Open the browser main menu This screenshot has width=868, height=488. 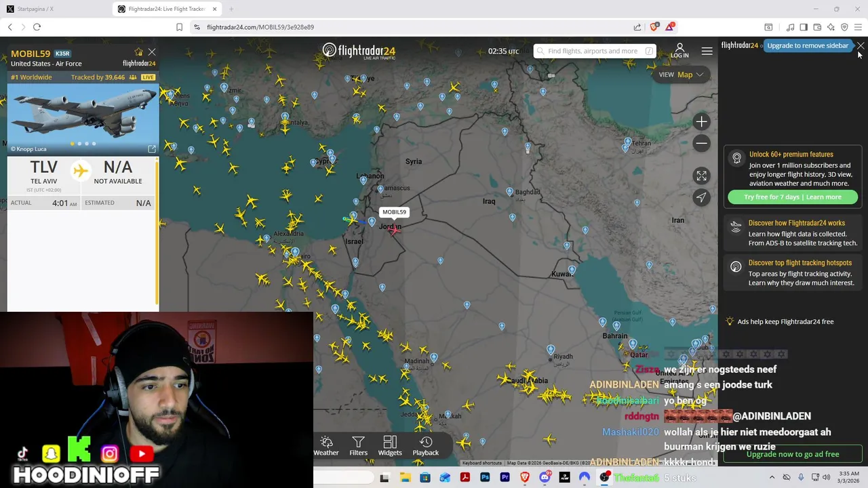tap(858, 27)
